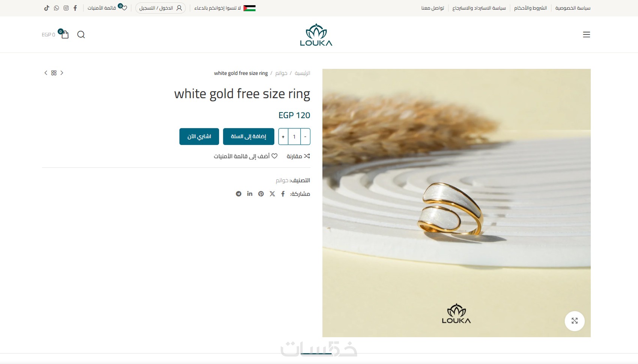Share product on Pinterest icon
The height and width of the screenshot is (364, 638).
pos(261,194)
